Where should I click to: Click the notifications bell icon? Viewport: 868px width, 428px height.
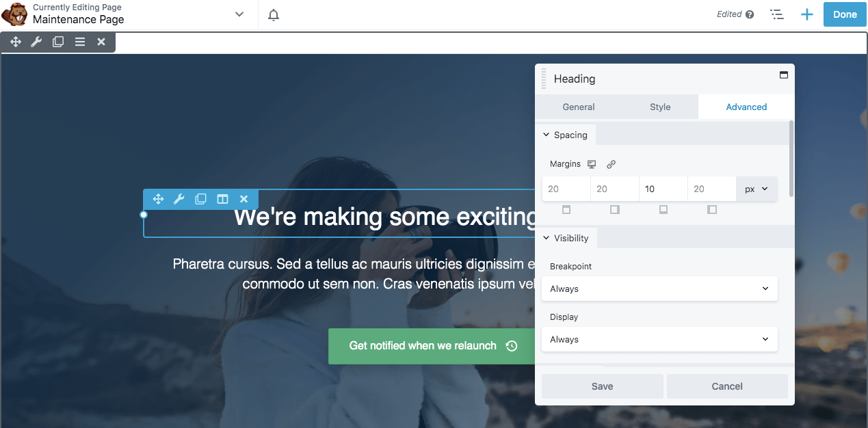click(273, 14)
